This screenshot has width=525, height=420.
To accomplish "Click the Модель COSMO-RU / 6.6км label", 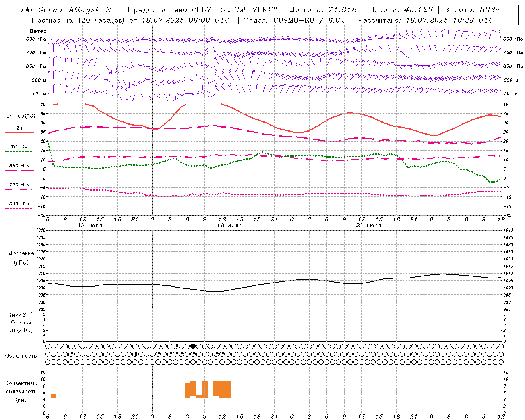I will [x=295, y=20].
